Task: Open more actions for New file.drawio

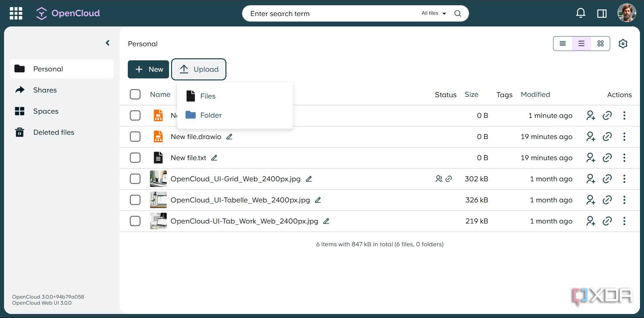Action: (x=624, y=137)
